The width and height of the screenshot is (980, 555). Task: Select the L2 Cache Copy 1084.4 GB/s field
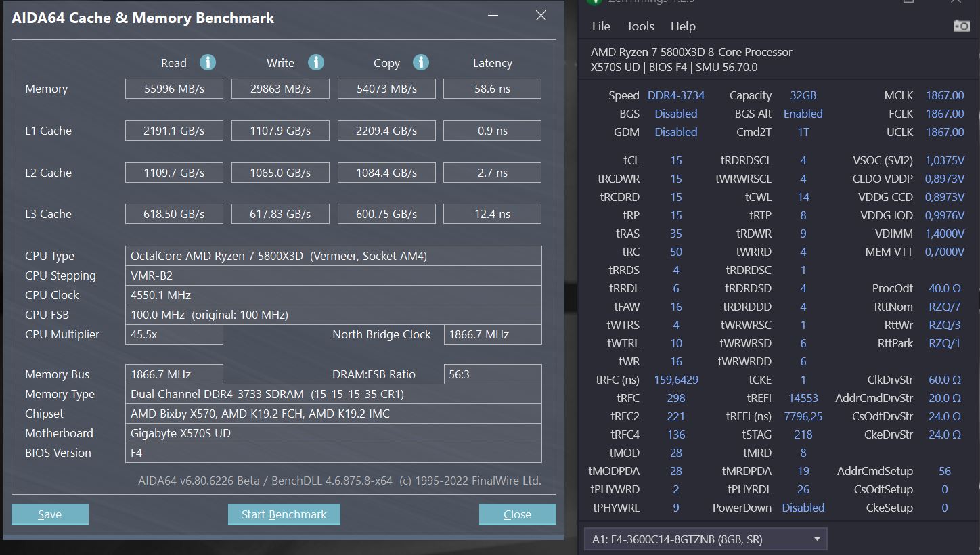386,173
